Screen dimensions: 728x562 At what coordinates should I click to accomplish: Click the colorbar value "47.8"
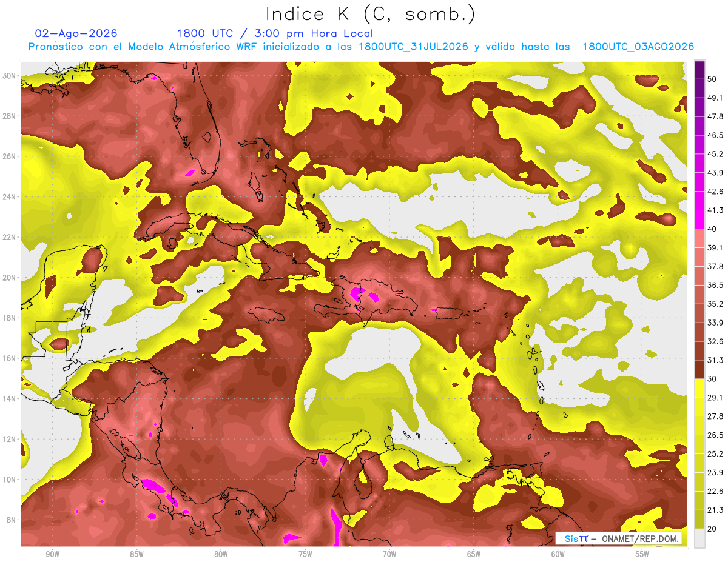click(x=716, y=116)
